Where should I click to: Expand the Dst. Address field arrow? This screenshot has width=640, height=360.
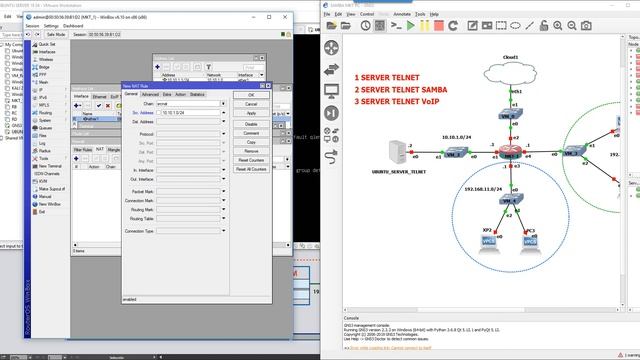pyautogui.click(x=223, y=122)
